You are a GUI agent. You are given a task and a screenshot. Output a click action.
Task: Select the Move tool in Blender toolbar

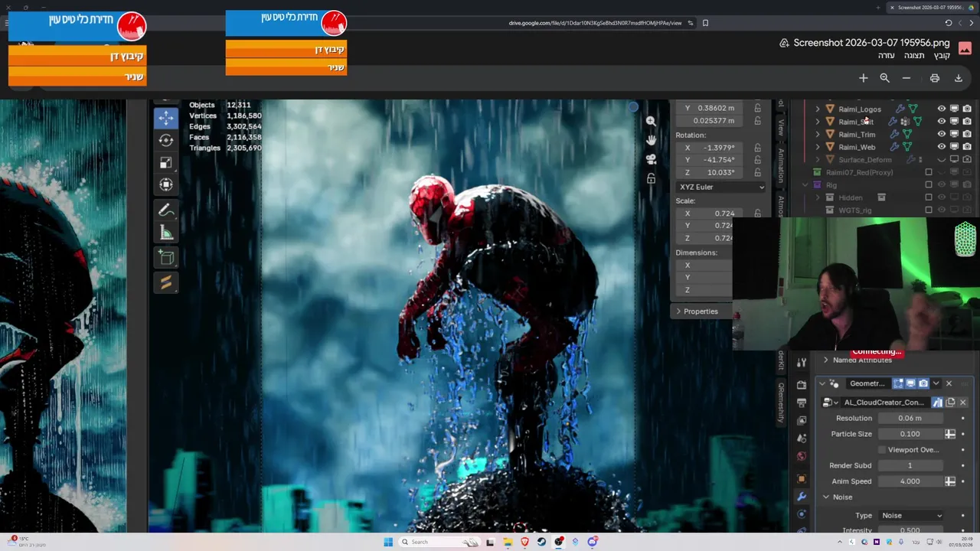click(166, 118)
